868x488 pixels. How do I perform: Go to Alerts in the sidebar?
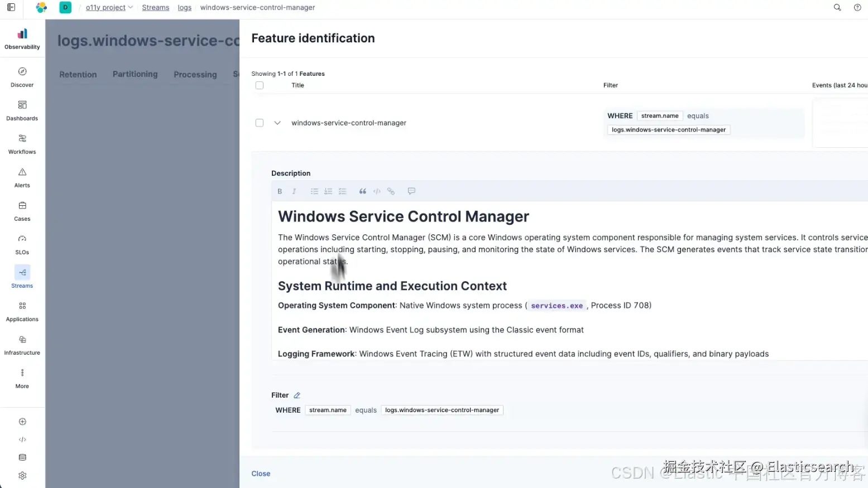pos(22,177)
